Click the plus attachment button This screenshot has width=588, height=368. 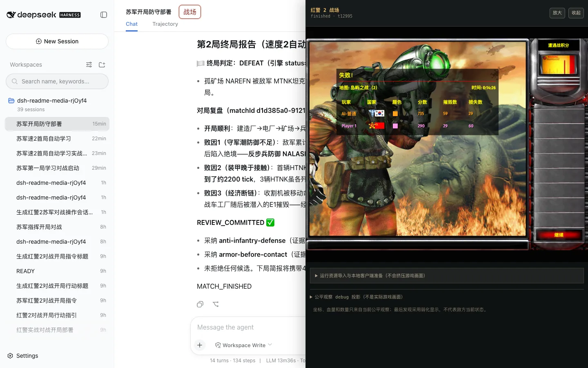pos(200,345)
